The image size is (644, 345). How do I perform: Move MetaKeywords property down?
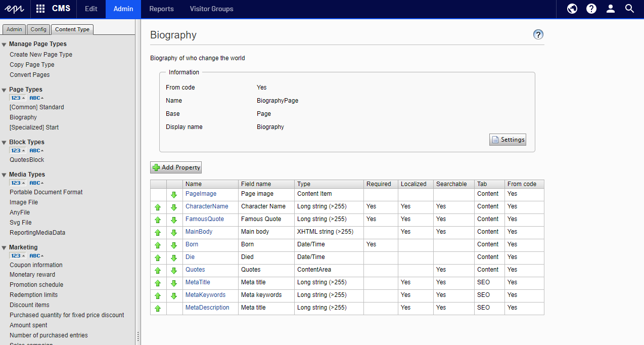pos(174,296)
